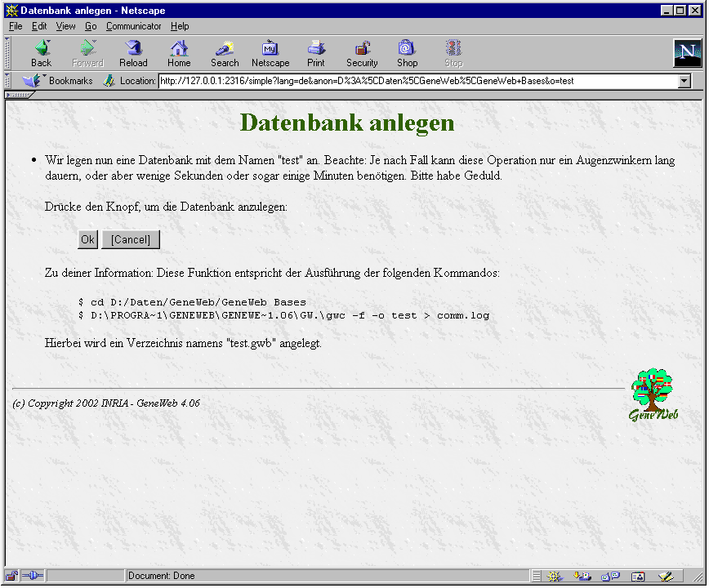709x588 pixels.
Task: Click the Netscape N logo
Action: coord(687,53)
